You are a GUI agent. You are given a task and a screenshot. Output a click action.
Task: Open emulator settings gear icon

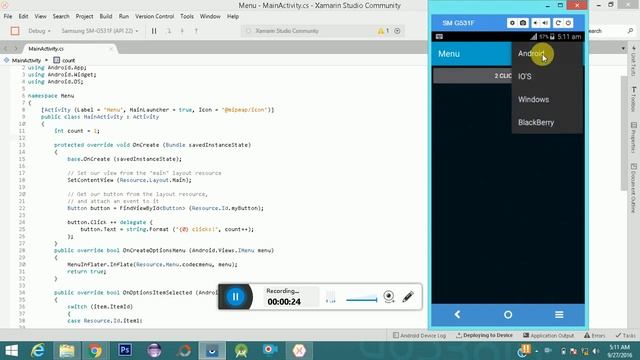(512, 23)
